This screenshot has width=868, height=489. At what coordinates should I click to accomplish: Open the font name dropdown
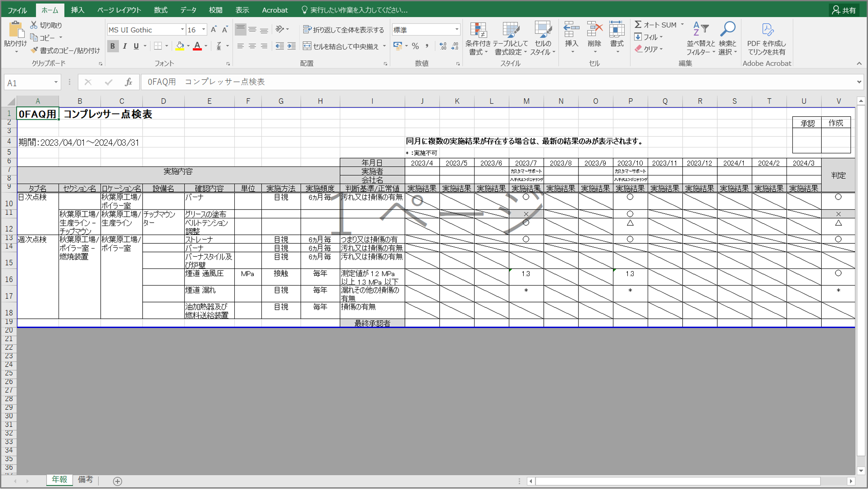[182, 29]
